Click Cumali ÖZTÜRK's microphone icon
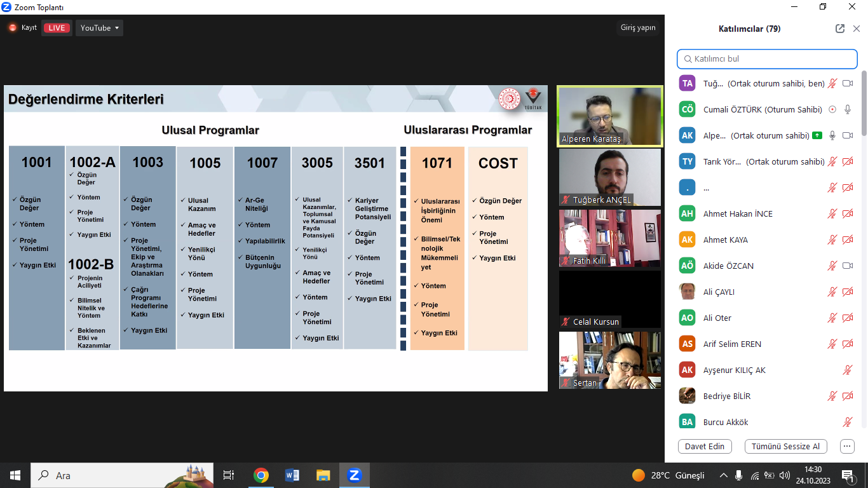The image size is (868, 488). (x=847, y=109)
